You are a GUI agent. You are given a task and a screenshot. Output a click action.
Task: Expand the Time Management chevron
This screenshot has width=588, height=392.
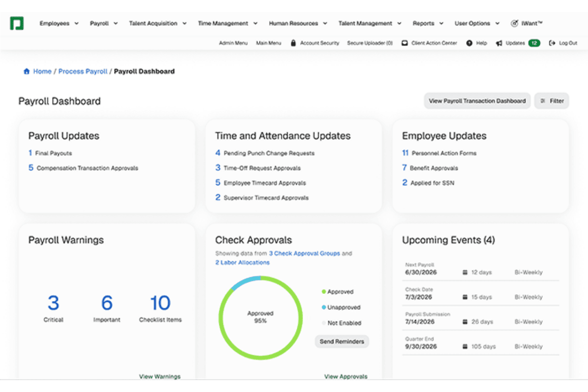[255, 23]
